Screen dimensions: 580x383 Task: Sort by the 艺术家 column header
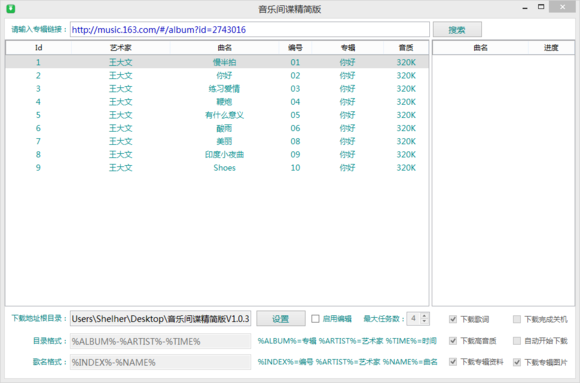tap(121, 47)
